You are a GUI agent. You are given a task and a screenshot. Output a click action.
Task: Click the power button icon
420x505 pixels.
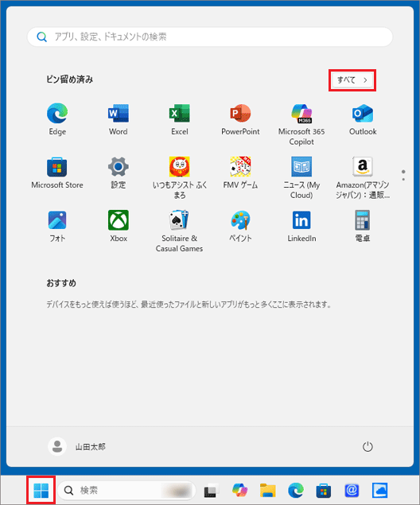pos(367,447)
